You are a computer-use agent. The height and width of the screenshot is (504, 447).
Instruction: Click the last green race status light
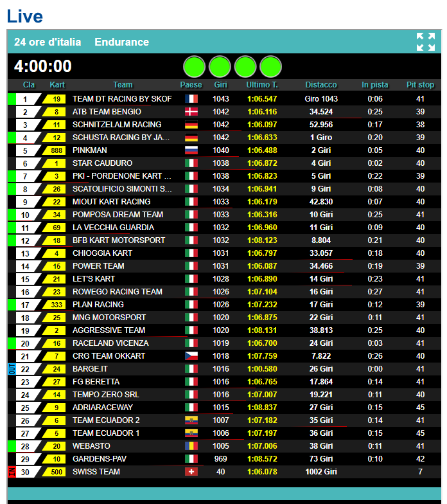pyautogui.click(x=271, y=67)
